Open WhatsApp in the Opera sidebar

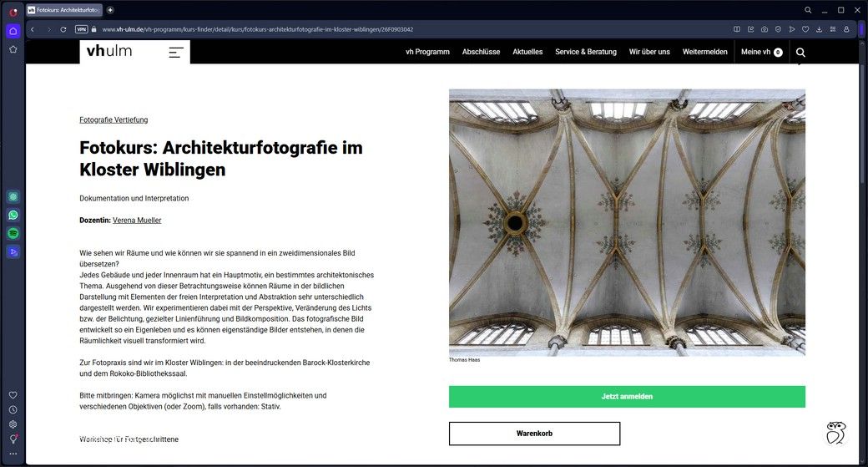[13, 215]
